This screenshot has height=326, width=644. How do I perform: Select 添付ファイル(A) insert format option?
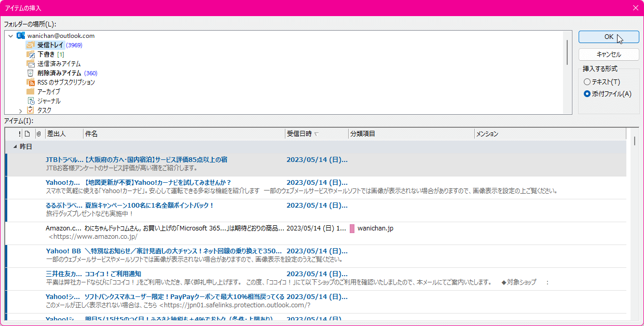(608, 94)
